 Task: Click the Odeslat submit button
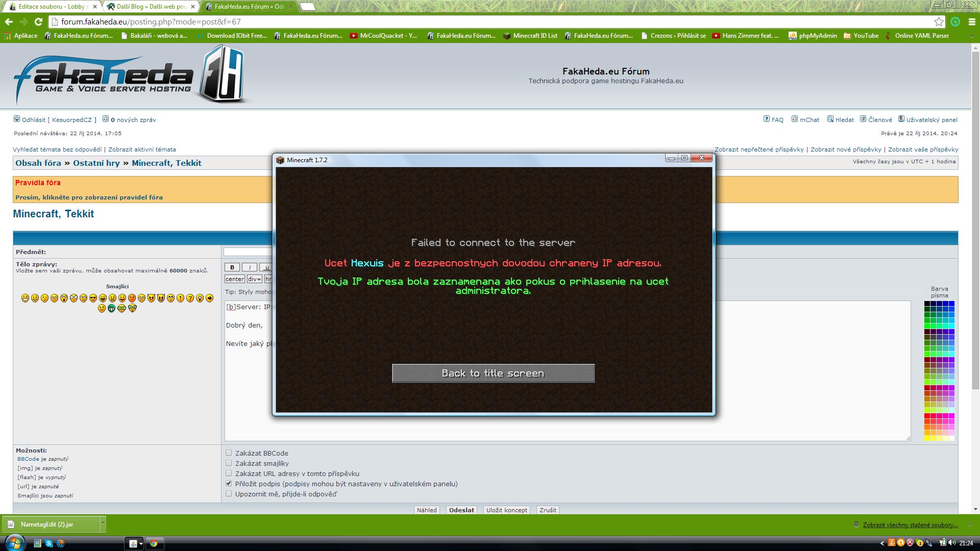point(461,510)
